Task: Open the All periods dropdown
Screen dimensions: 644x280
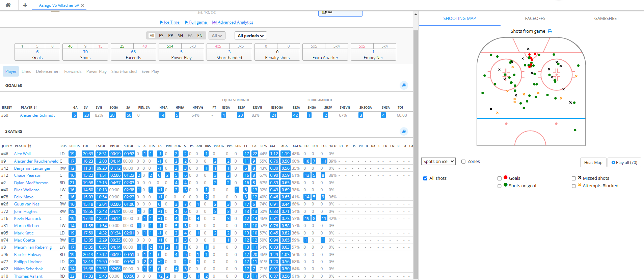Action: coord(250,36)
